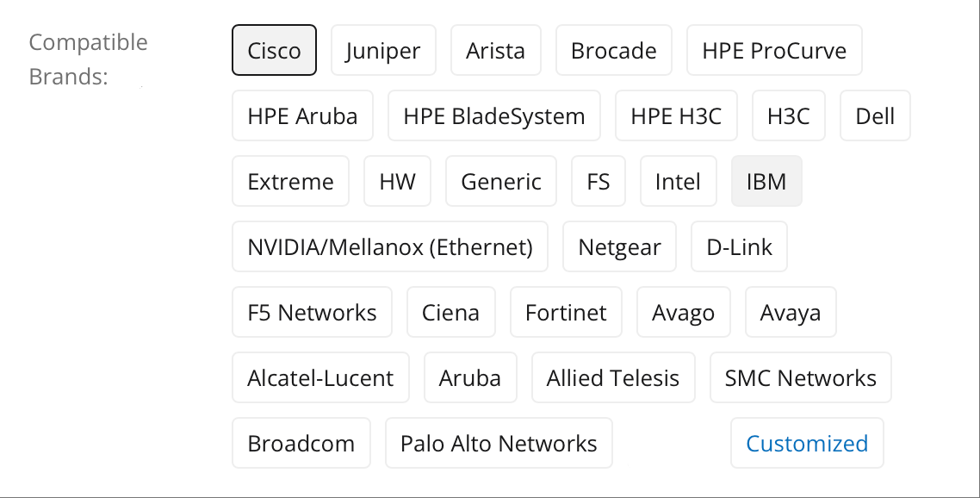Choose Juniper as compatible brand
Screen dimensions: 980x498
click(383, 51)
